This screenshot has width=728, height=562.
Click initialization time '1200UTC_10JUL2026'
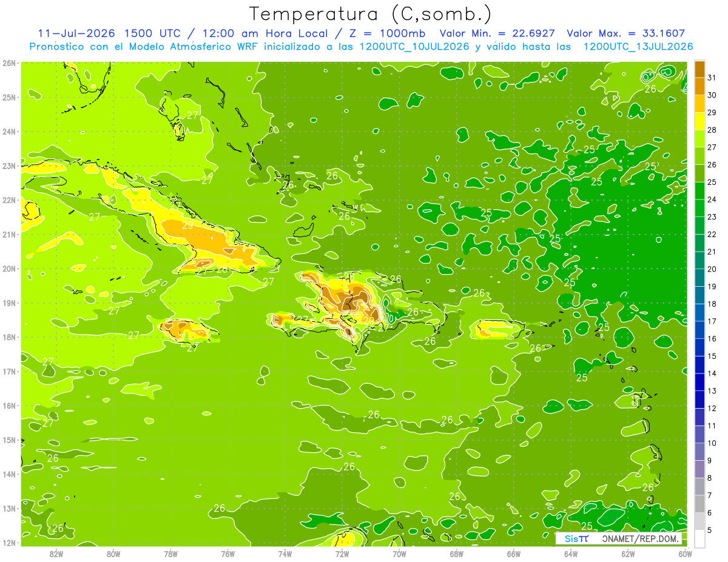414,47
